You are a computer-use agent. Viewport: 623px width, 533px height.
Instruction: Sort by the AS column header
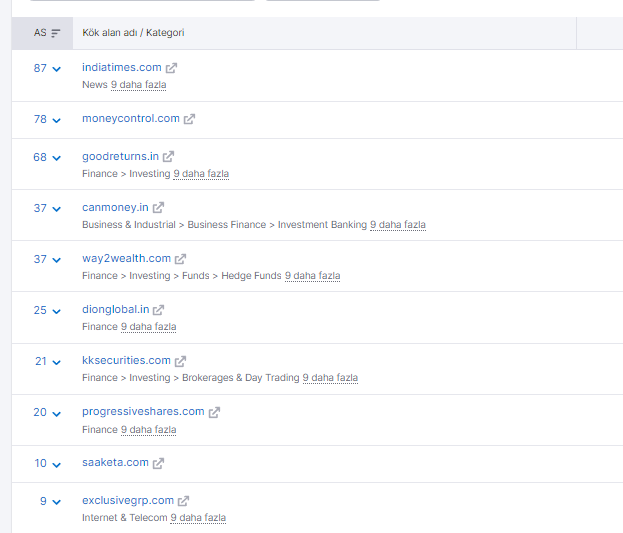pos(43,33)
